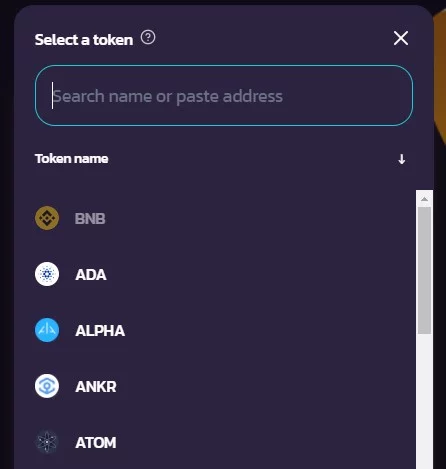Click the token list scrollbar thumb
Viewport: 446px width, 469px height.
[424, 270]
